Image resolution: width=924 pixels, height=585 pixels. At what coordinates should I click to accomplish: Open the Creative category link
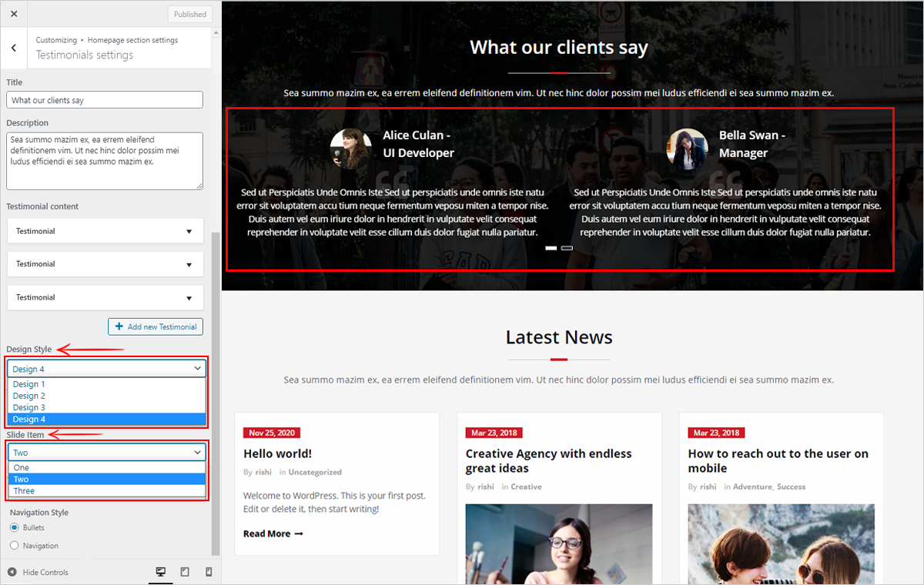click(x=526, y=486)
